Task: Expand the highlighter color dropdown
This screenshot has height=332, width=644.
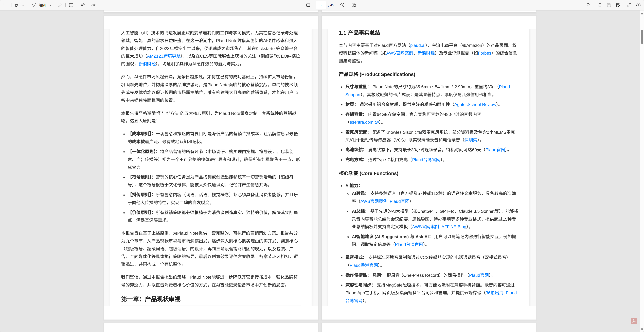Action: point(23,5)
